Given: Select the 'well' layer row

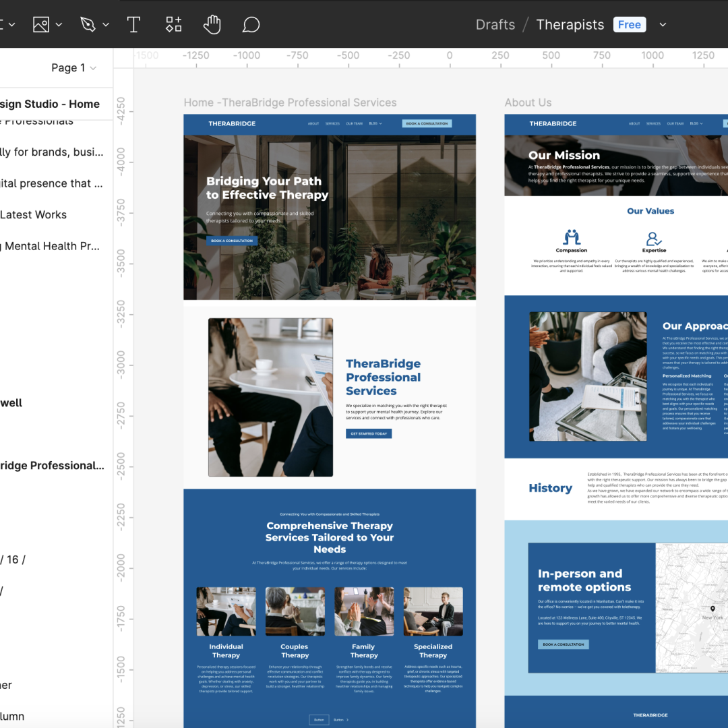Looking at the screenshot, I should (x=11, y=403).
